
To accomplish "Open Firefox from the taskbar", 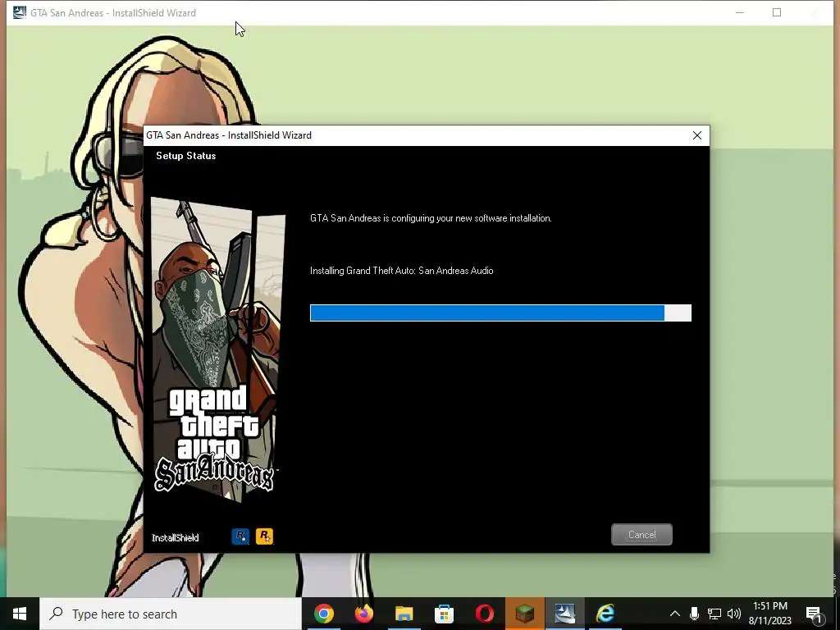I will (x=363, y=614).
